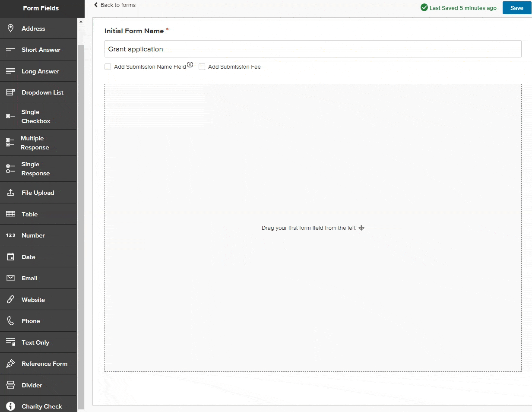This screenshot has height=412, width=532.
Task: Click the Phone handset icon
Action: [11, 321]
